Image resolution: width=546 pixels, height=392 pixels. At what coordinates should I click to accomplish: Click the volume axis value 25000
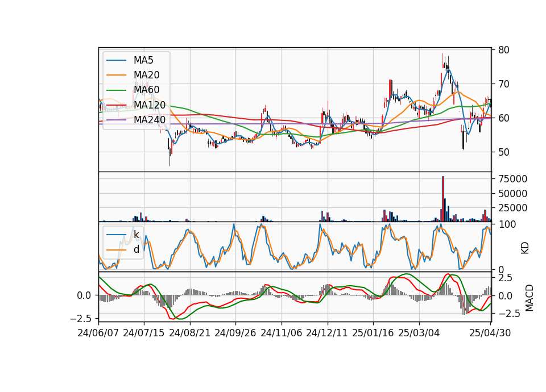pyautogui.click(x=512, y=208)
